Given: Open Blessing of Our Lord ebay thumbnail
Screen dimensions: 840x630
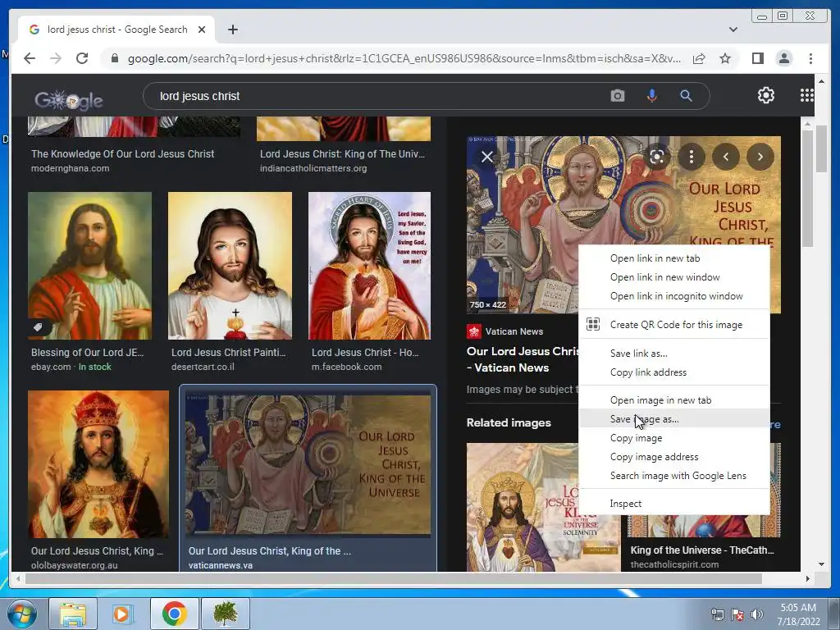Looking at the screenshot, I should 90,266.
